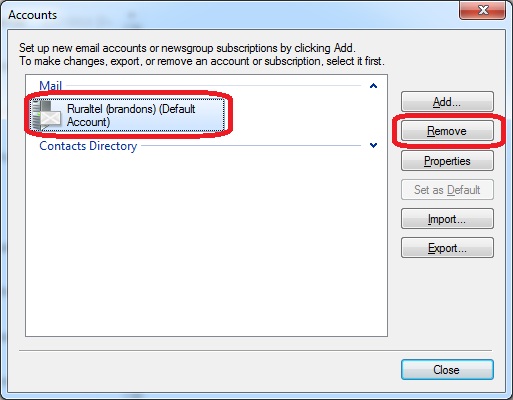
Task: Click the "To make changes, export" instruction line
Action: click(202, 61)
